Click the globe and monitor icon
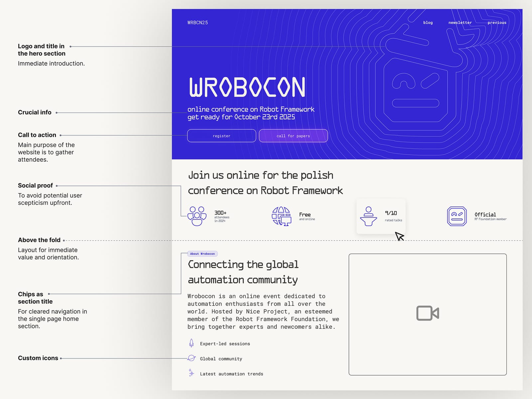The height and width of the screenshot is (399, 532). click(x=282, y=216)
